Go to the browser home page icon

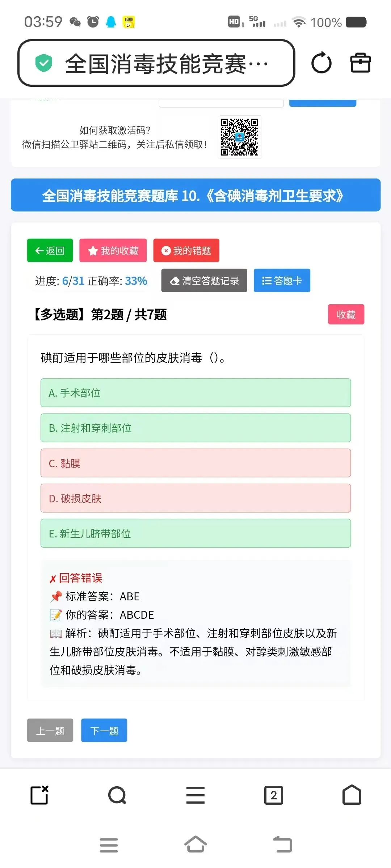click(352, 795)
